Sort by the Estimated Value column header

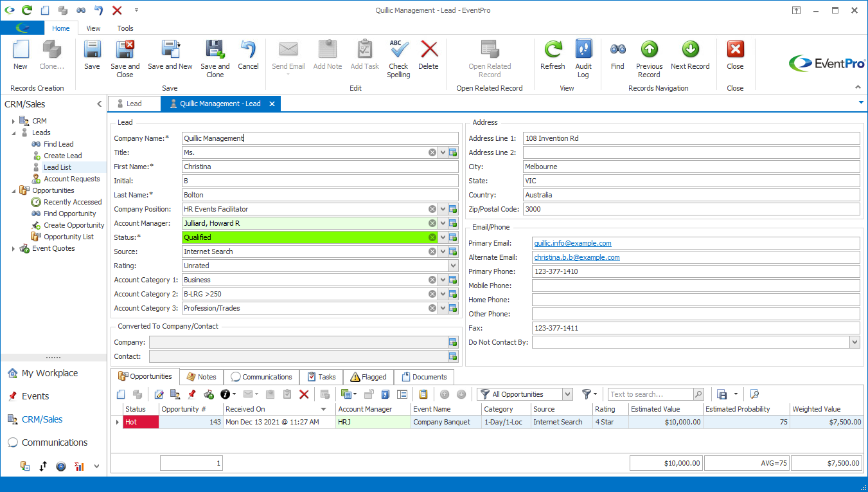click(x=666, y=409)
